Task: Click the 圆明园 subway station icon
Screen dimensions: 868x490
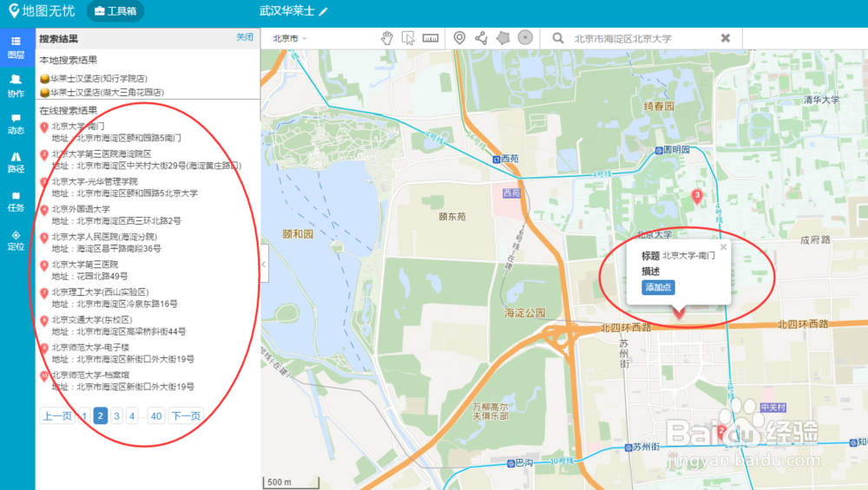Action: point(659,150)
